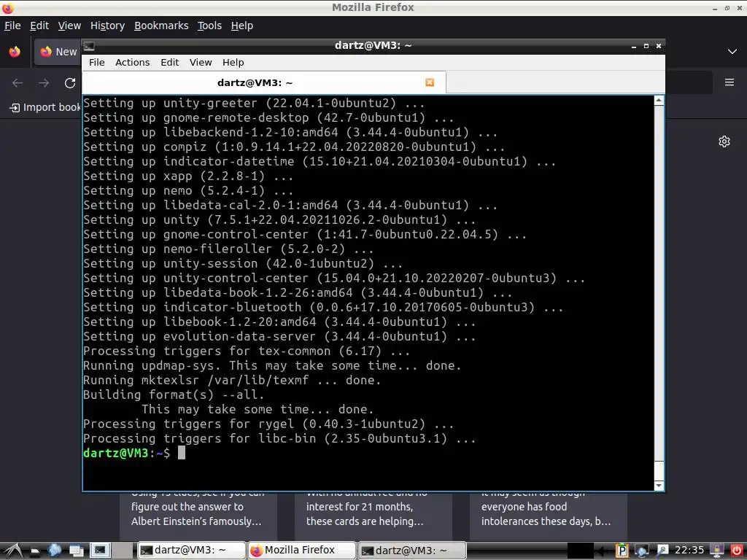
Task: Click red power logout icon
Action: pos(737,551)
